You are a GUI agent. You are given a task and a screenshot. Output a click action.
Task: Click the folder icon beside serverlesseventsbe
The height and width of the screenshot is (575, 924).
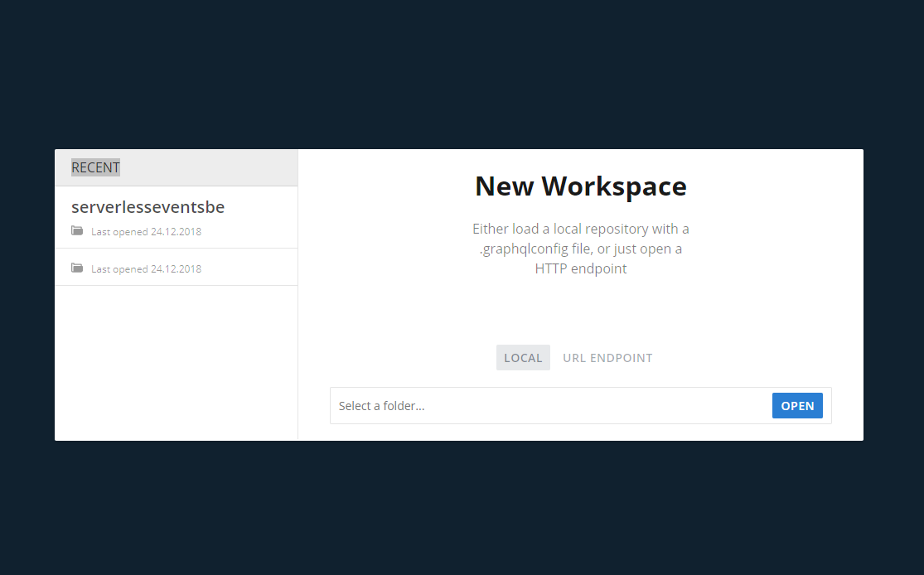[77, 231]
